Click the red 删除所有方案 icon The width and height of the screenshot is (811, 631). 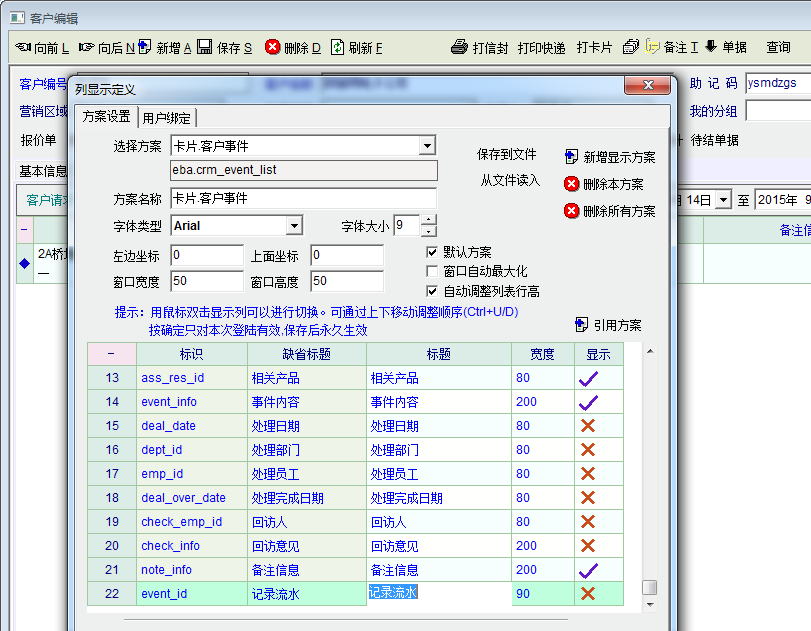[x=571, y=211]
